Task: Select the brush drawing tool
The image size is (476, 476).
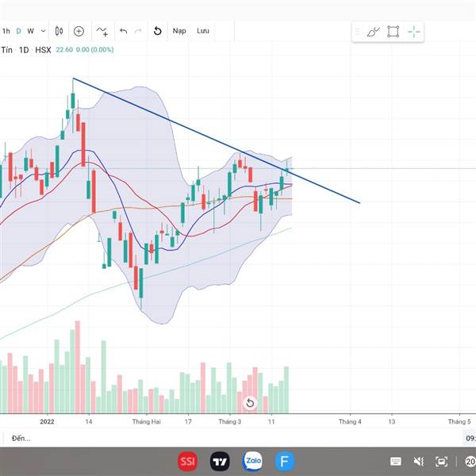Action: [x=374, y=32]
